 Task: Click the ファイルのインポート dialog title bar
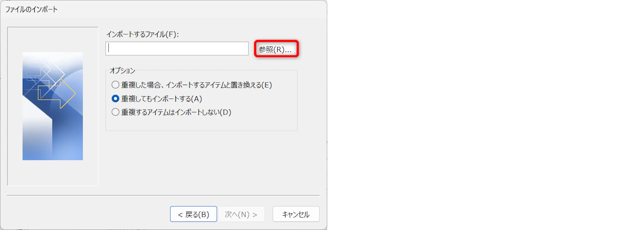pyautogui.click(x=164, y=9)
